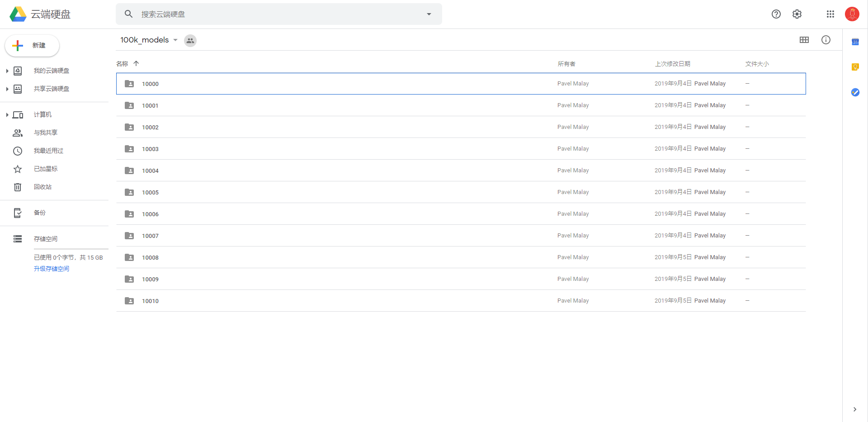This screenshot has width=868, height=422.
Task: Expand the 计算机 tree arrow
Action: pos(7,115)
